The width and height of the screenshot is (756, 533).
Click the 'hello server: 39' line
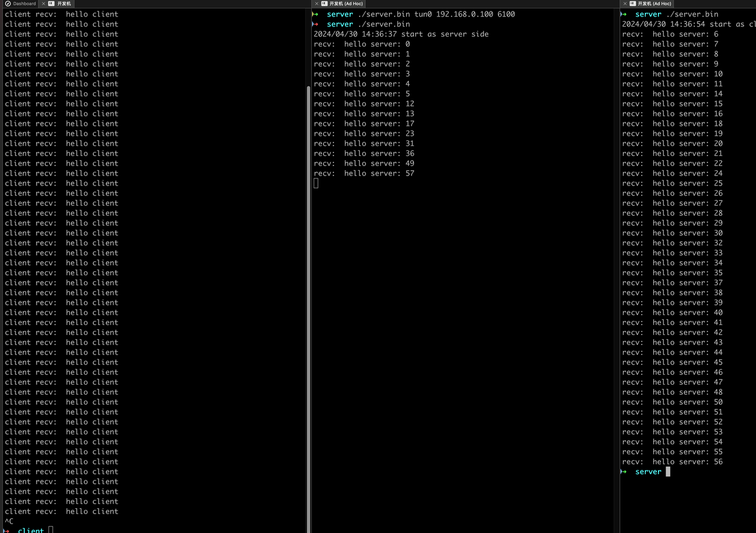(x=672, y=303)
